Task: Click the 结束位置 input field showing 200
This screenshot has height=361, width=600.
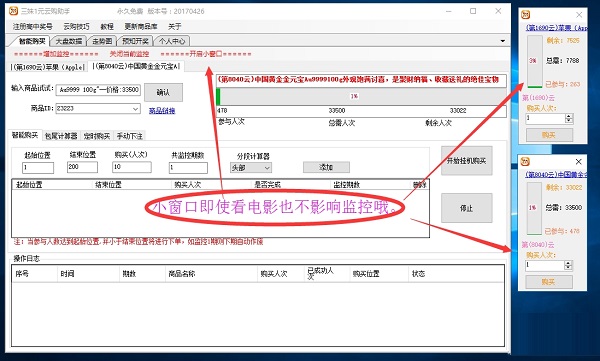Action: point(82,167)
